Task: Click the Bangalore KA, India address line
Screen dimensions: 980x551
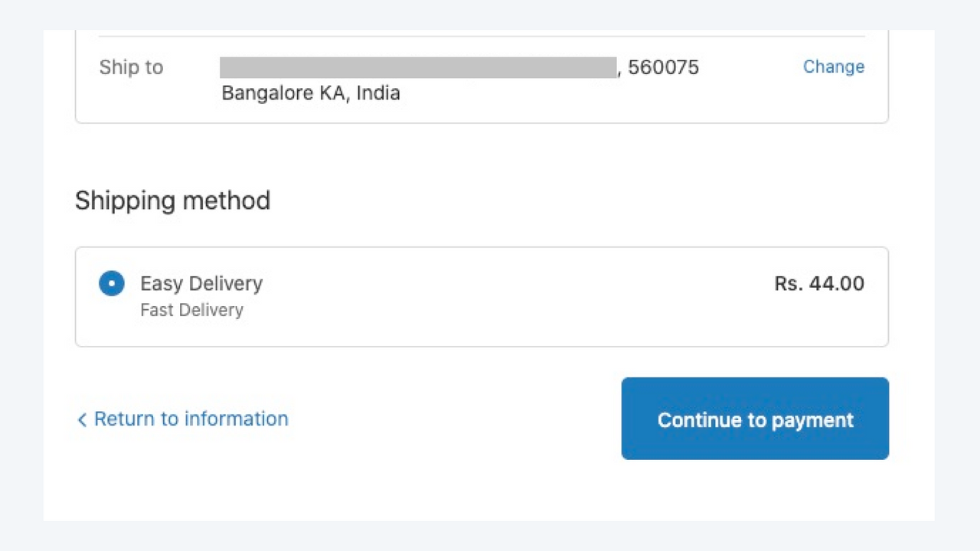Action: [310, 93]
